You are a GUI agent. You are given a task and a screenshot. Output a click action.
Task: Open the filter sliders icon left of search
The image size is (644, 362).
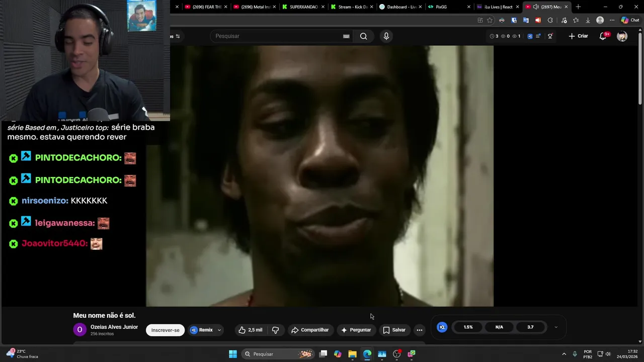(x=177, y=36)
